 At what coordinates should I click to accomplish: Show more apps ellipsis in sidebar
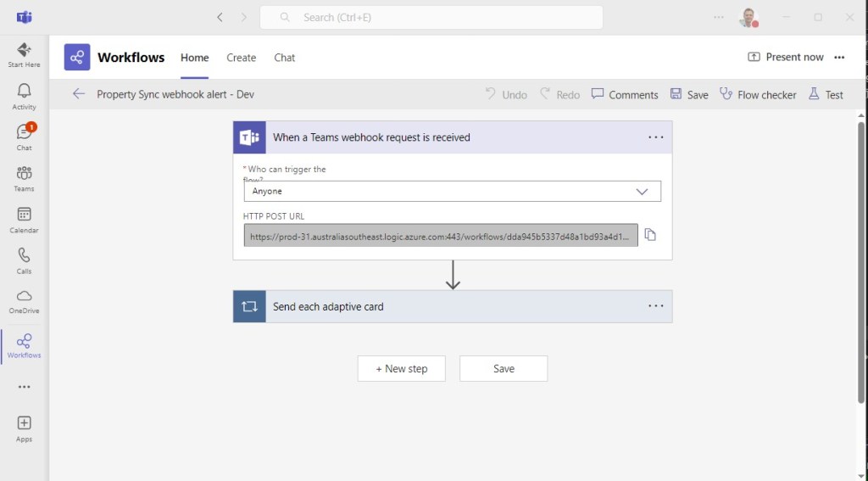click(x=24, y=387)
